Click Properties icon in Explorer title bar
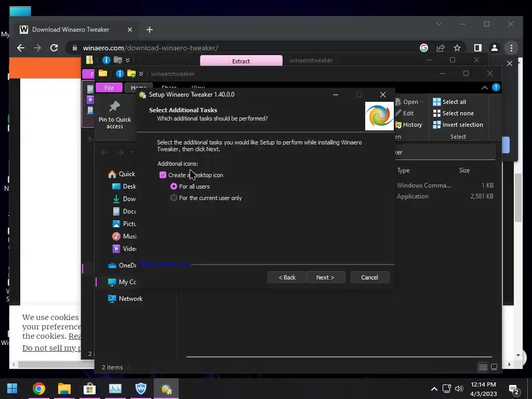 [119, 74]
